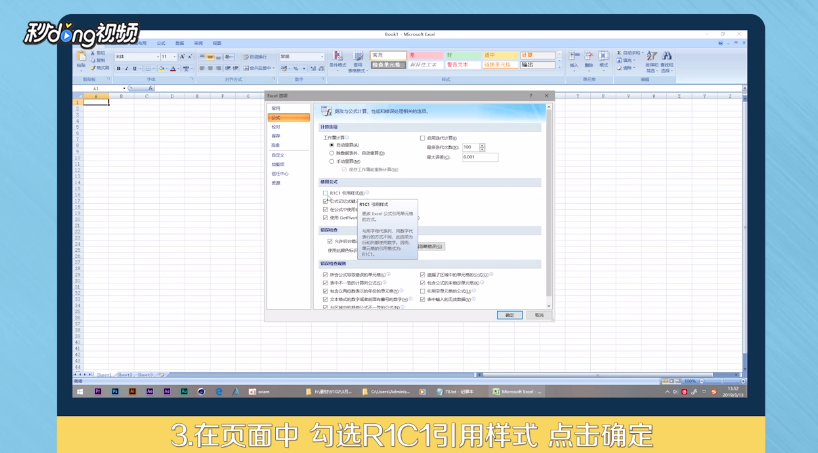Toggle third checkbox in right error rules column

click(x=423, y=291)
